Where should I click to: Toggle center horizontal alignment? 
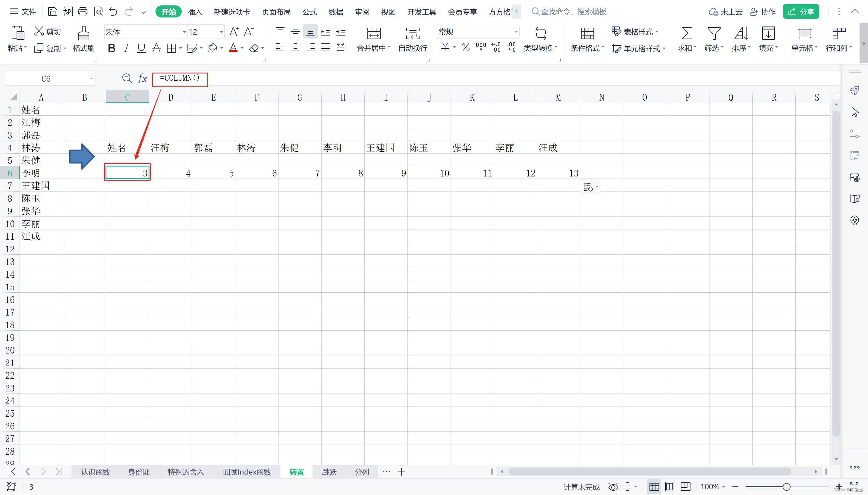pyautogui.click(x=295, y=47)
